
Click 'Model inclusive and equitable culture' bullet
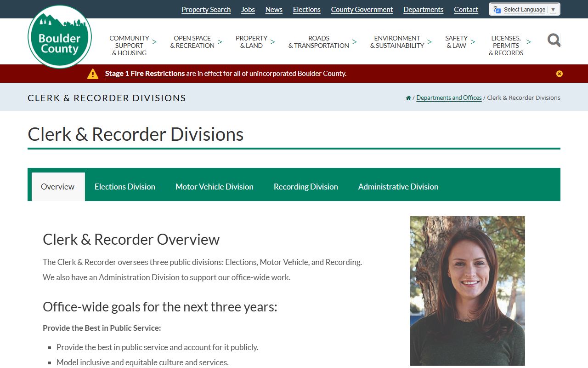coord(142,362)
